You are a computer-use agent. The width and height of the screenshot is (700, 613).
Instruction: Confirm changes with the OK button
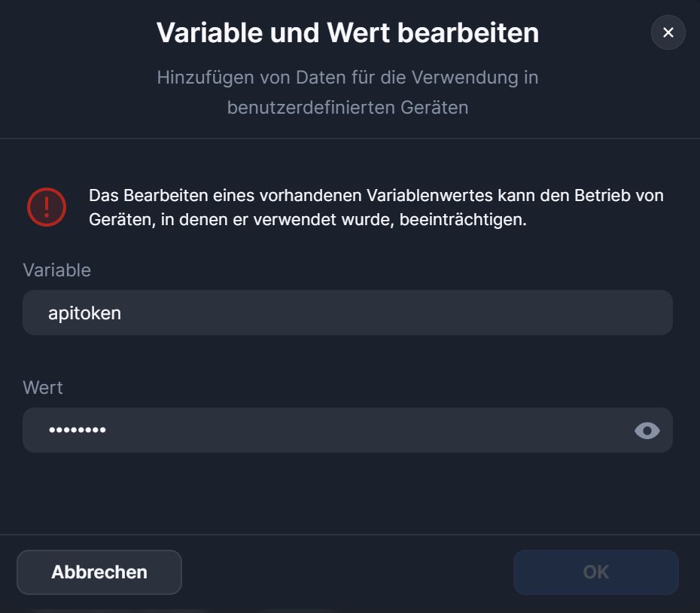[x=595, y=572]
